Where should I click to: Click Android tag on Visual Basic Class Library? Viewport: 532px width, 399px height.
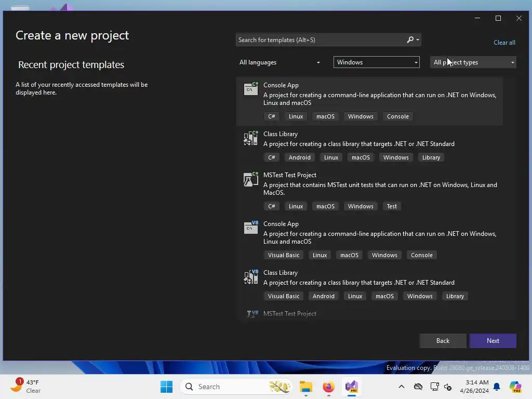pos(323,296)
